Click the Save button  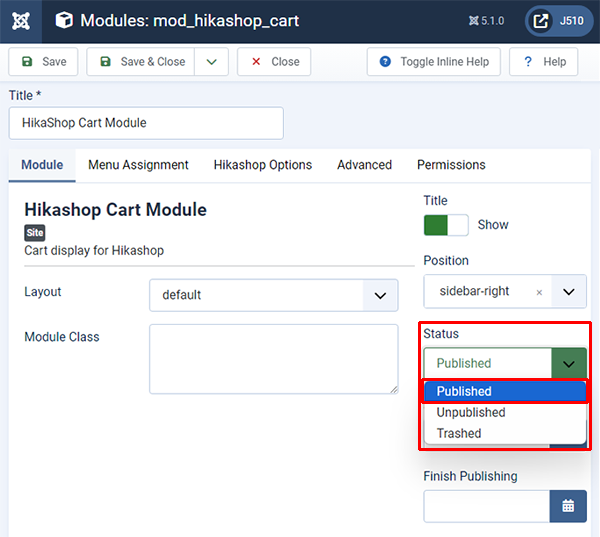tap(43, 62)
